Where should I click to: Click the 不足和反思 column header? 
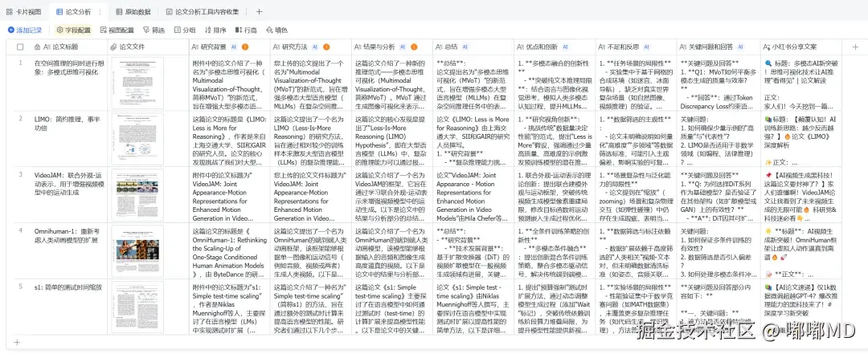coord(636,47)
